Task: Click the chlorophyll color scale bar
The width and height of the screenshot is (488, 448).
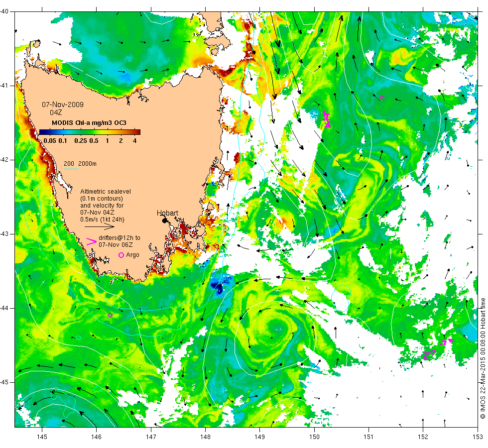Action: tap(90, 132)
